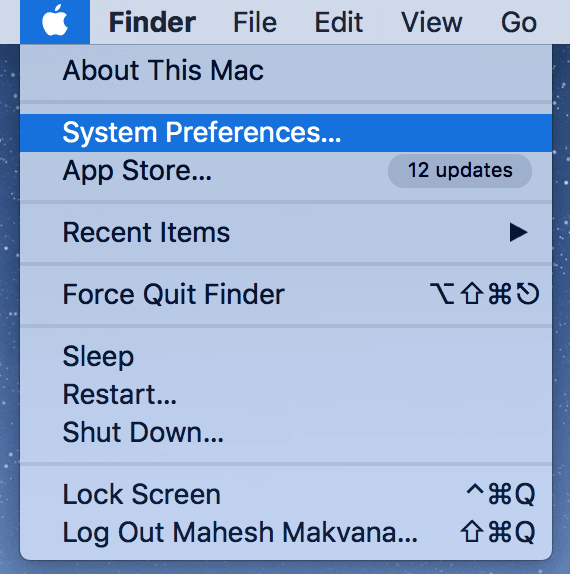Image resolution: width=570 pixels, height=574 pixels.
Task: Open App Store menu entry
Action: [286, 171]
